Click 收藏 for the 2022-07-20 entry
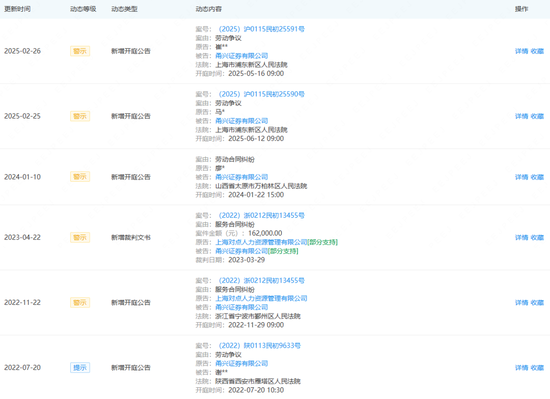The width and height of the screenshot is (550, 399). (537, 368)
